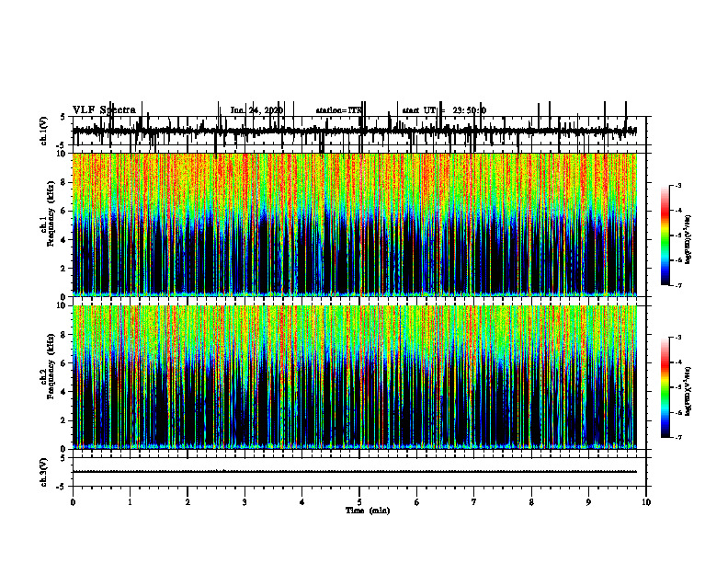
Task: Click the "-3" label on lower color bar
Action: (x=678, y=338)
